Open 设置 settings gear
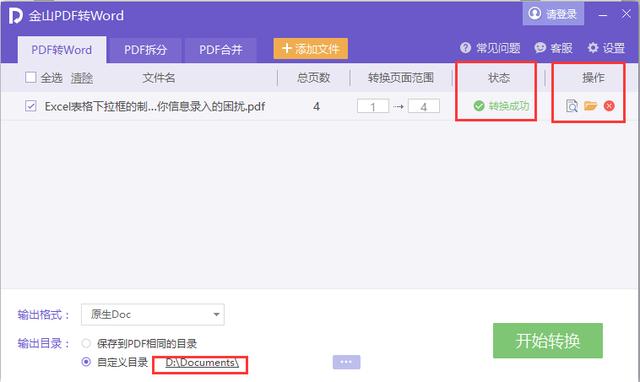 tap(606, 48)
